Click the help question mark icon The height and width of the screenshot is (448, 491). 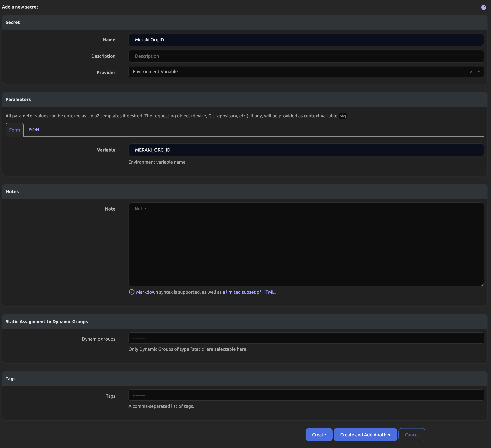[483, 7]
